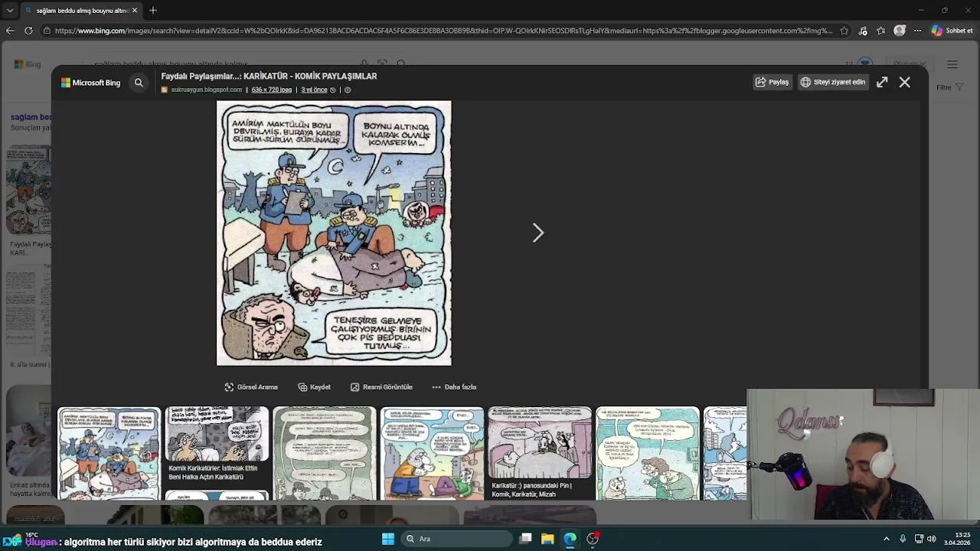Open Microsoft Edge taskbar icon
The height and width of the screenshot is (551, 980).
[x=570, y=539]
